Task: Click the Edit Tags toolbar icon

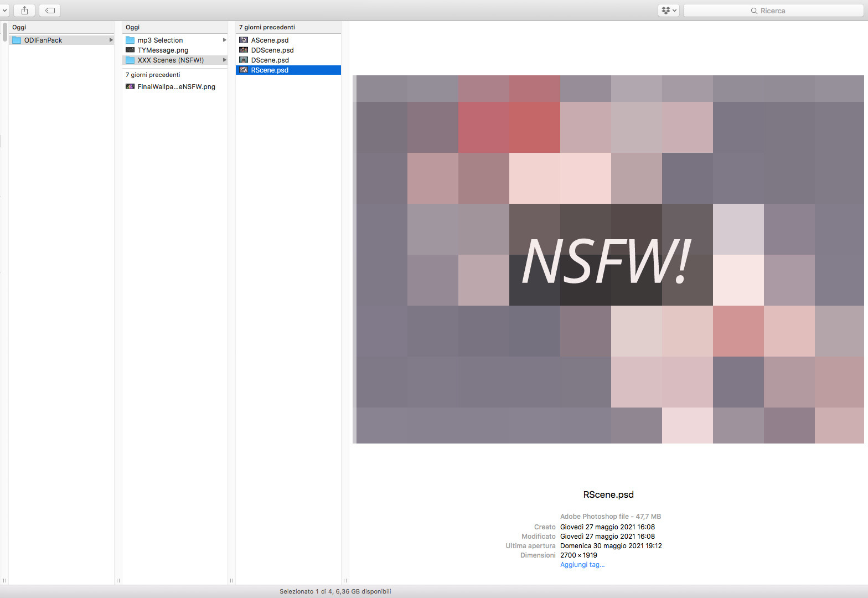Action: [50, 11]
